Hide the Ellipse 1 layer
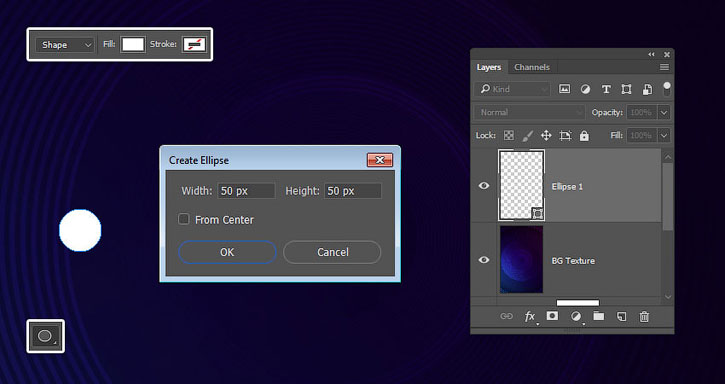Screen dimensions: 725x384 [x=484, y=186]
